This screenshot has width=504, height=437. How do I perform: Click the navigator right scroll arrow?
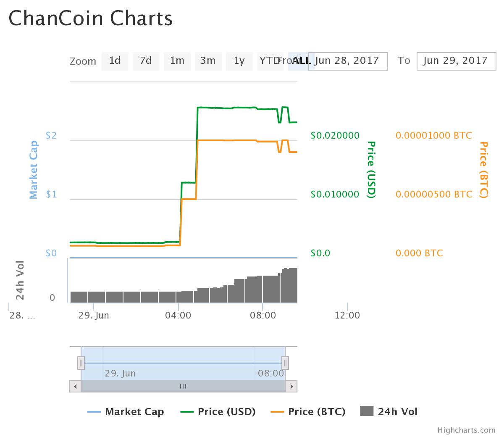pyautogui.click(x=292, y=386)
